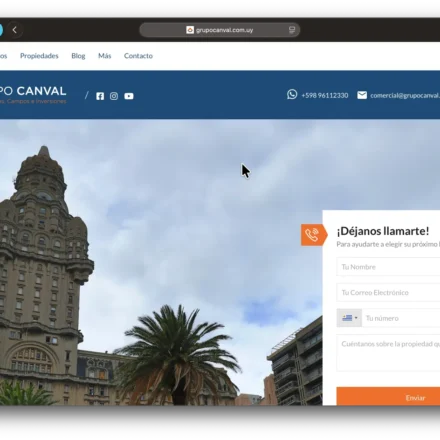440x440 pixels.
Task: Focus the Tu Nombre field
Action: coord(388,267)
